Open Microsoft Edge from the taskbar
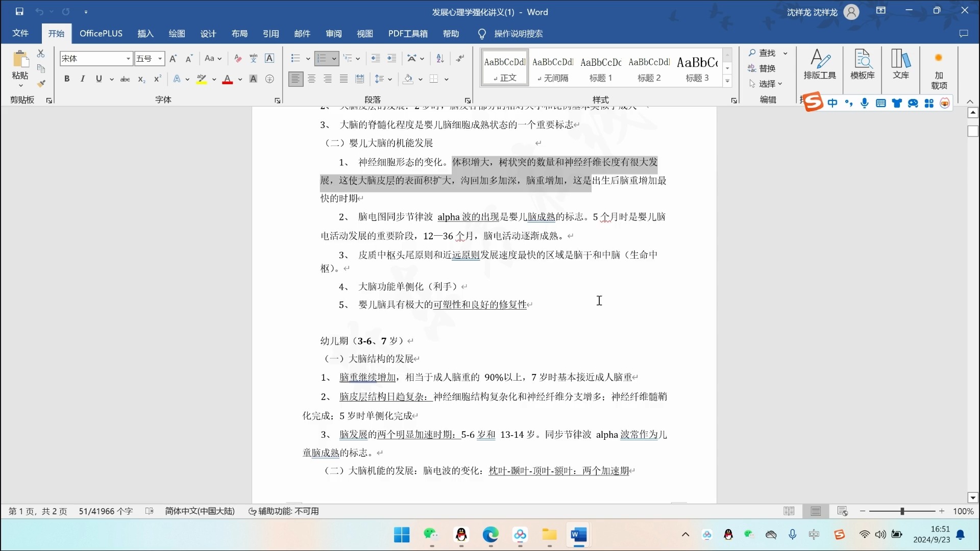The image size is (980, 551). 491,535
